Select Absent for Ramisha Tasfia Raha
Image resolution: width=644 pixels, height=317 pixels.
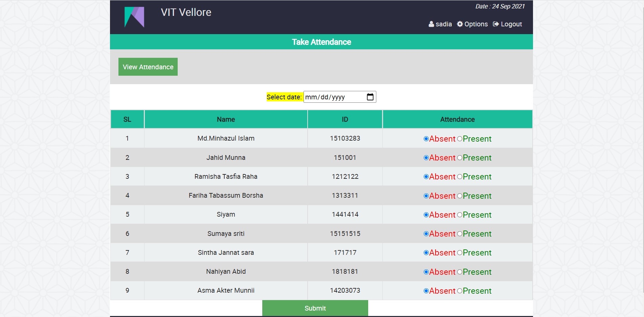[x=426, y=177]
